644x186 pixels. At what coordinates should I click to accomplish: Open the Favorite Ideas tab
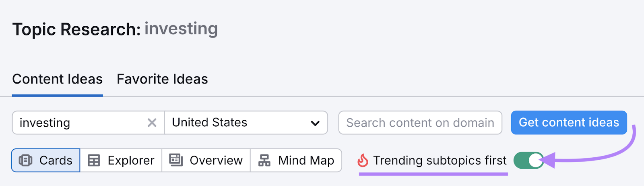pos(162,79)
